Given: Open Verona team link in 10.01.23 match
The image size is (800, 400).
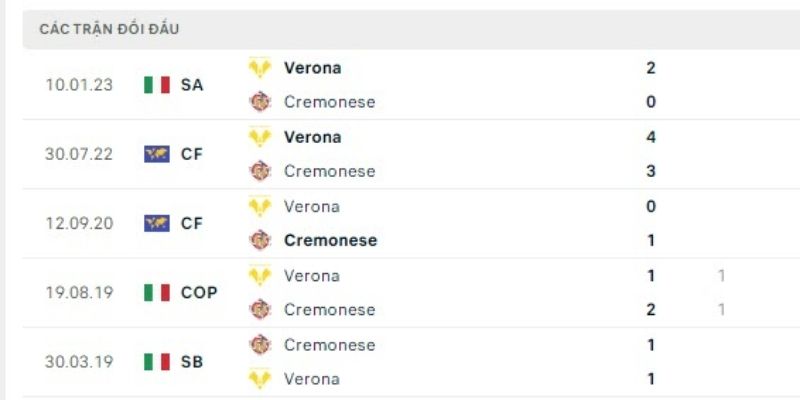Looking at the screenshot, I should (312, 68).
